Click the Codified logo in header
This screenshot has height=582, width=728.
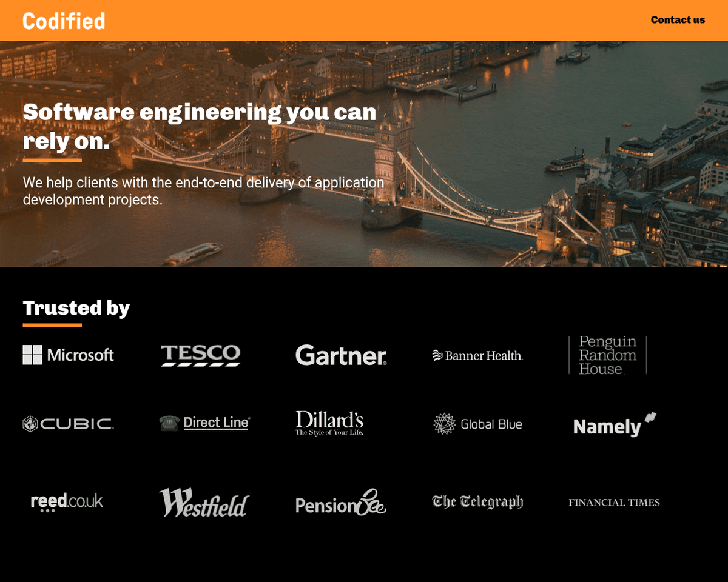tap(64, 21)
